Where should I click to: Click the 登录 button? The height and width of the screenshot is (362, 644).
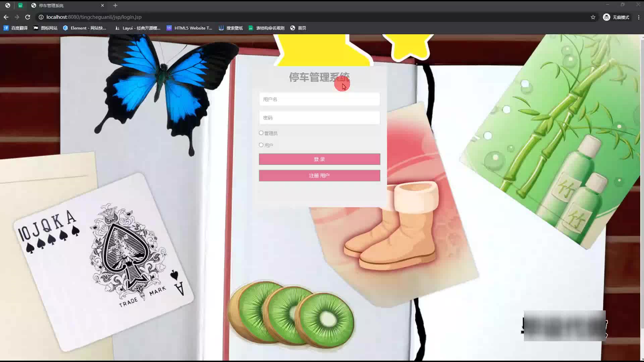coord(319,159)
